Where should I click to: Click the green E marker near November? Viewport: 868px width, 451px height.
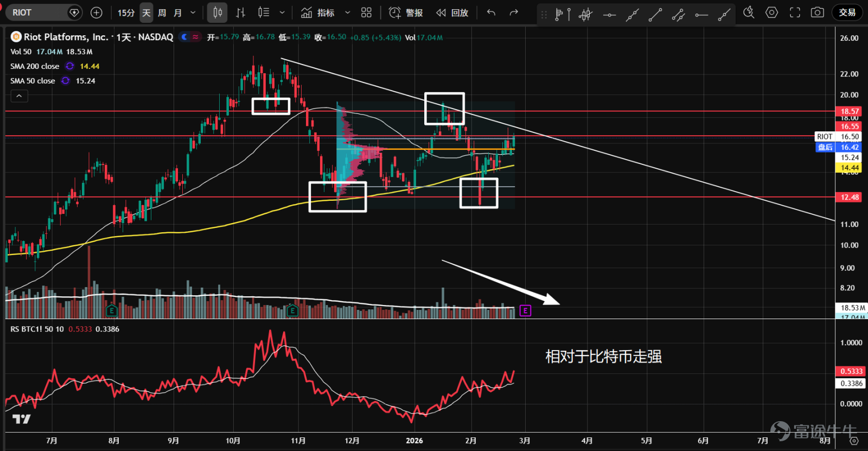tap(292, 310)
